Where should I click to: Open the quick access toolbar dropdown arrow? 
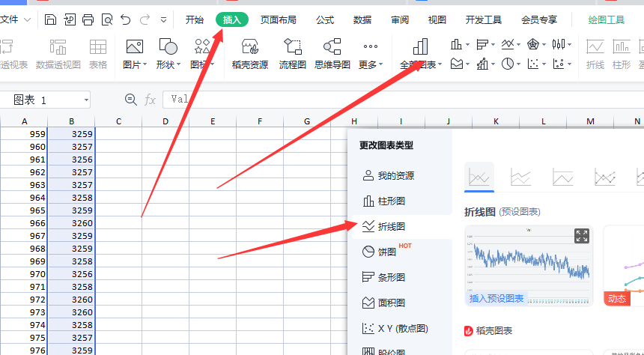coord(163,19)
